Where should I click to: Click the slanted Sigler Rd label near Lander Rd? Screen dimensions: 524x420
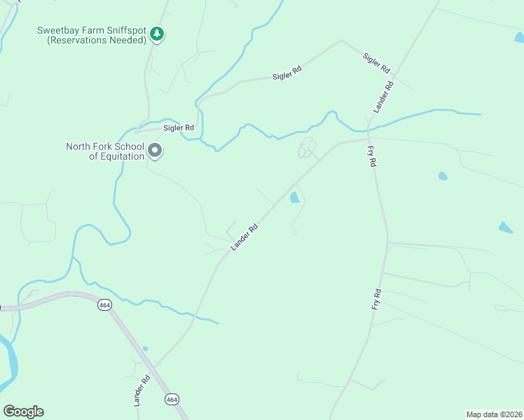(x=376, y=63)
